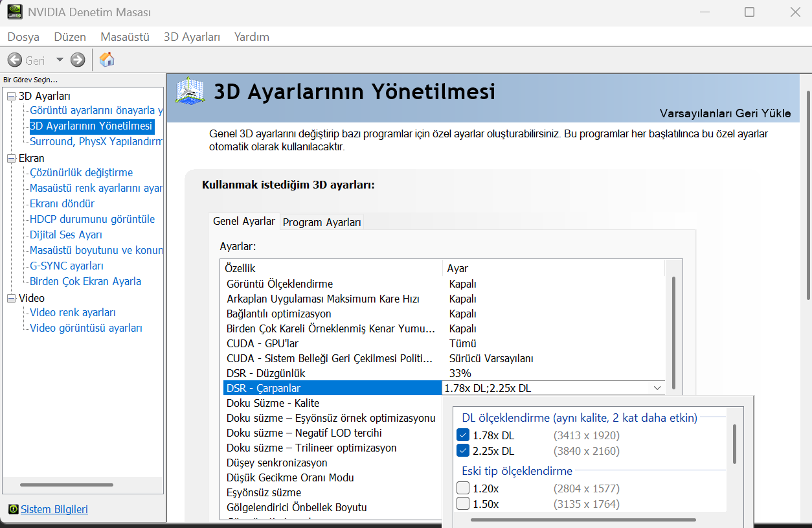Uncheck the 2.25x DL checkbox
The image size is (812, 528).
(x=463, y=451)
